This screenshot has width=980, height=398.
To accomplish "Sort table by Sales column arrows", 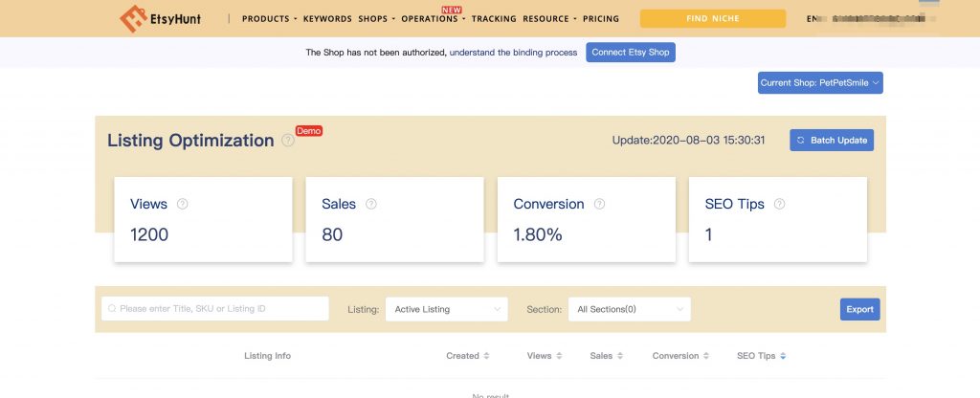I will [x=620, y=356].
